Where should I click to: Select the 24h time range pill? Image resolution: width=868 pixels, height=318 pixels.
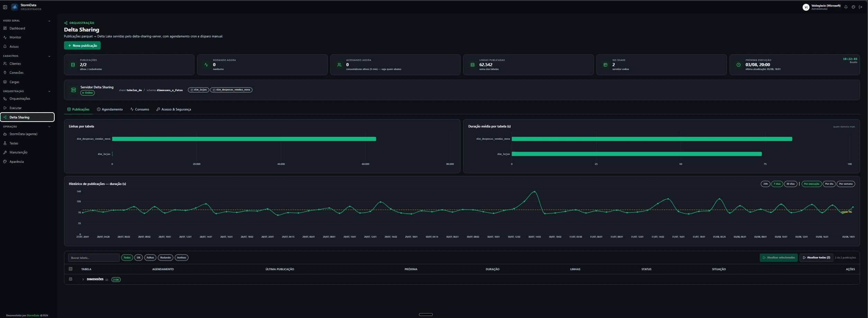point(765,184)
